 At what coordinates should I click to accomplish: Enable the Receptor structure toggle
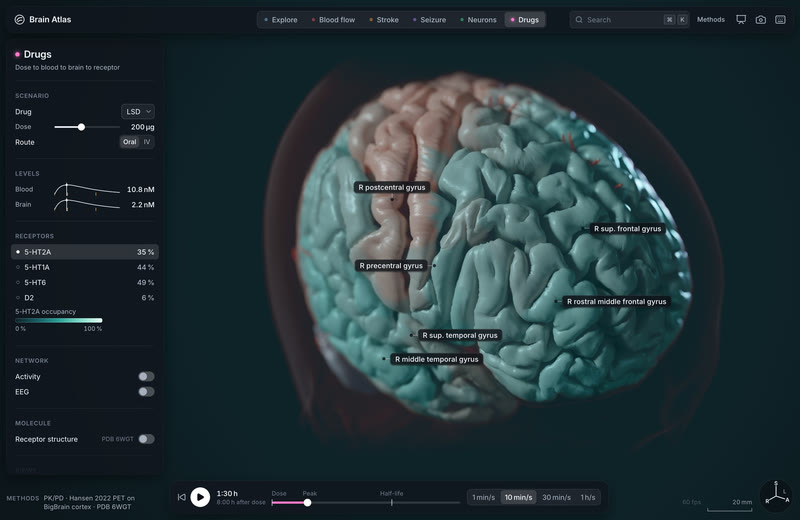click(x=146, y=439)
